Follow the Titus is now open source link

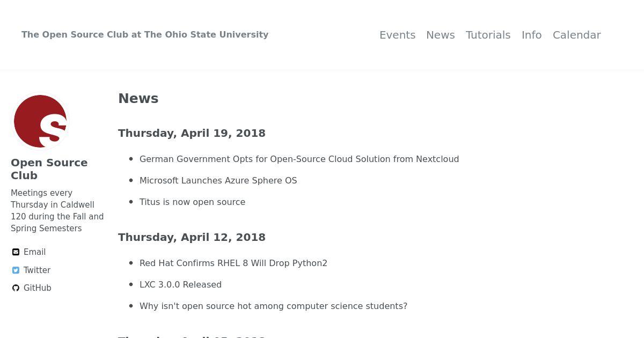coord(192,202)
